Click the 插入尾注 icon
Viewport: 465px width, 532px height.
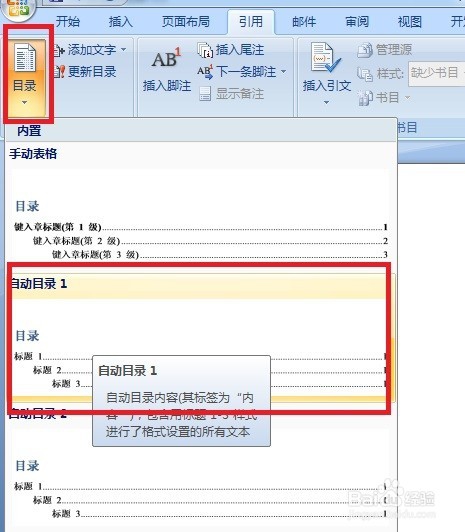pos(205,50)
